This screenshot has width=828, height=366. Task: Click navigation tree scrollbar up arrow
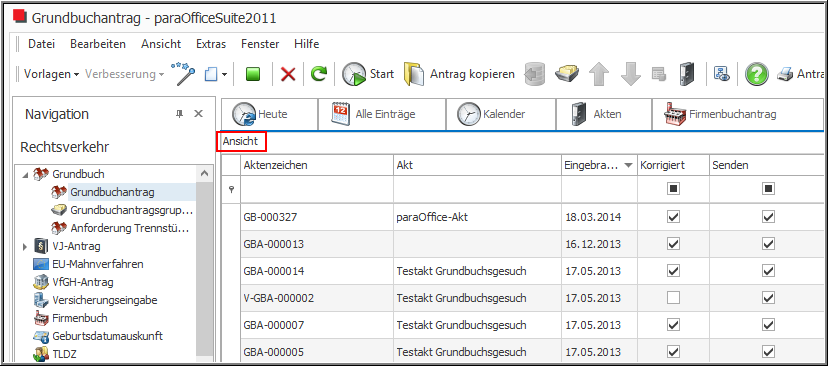tap(205, 173)
